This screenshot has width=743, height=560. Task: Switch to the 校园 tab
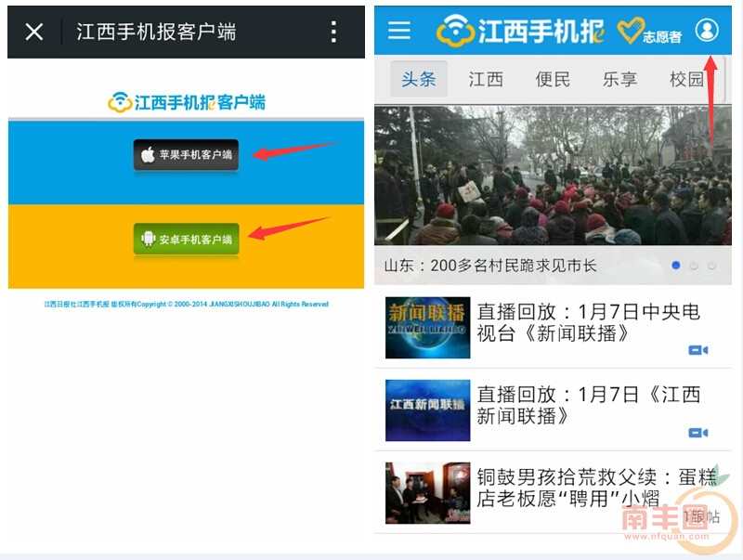(x=687, y=79)
